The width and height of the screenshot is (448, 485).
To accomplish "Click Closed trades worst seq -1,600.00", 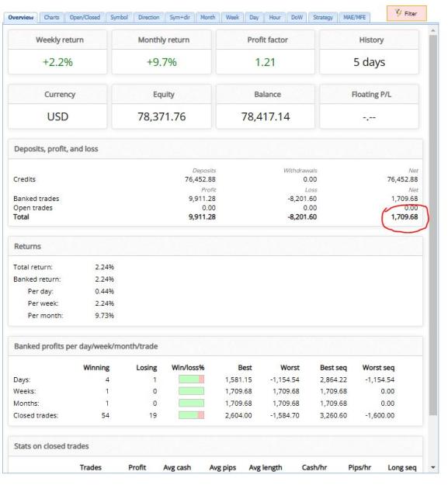I will coord(380,415).
